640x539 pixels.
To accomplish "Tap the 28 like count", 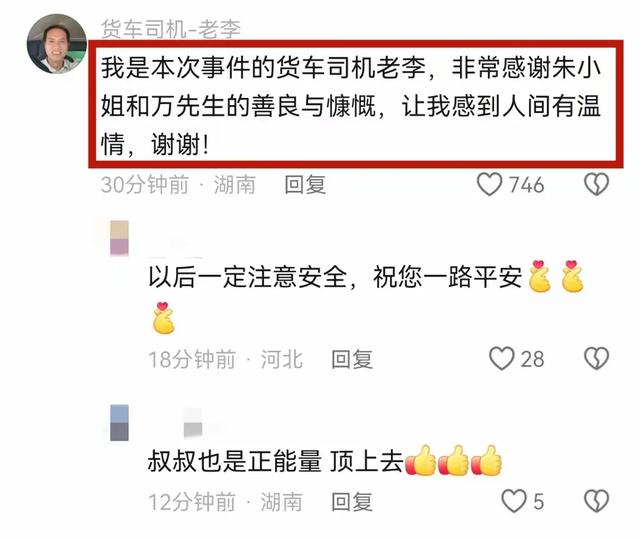I will point(532,359).
